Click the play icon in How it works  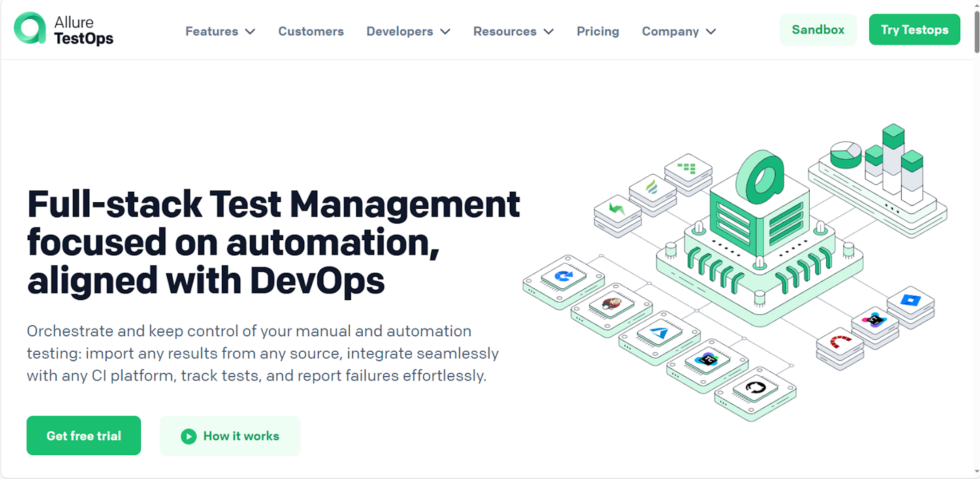(189, 436)
